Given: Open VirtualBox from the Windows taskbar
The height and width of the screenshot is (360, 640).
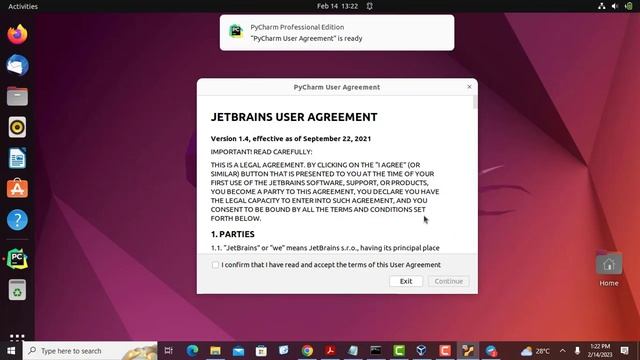Looking at the screenshot, I should 422,351.
